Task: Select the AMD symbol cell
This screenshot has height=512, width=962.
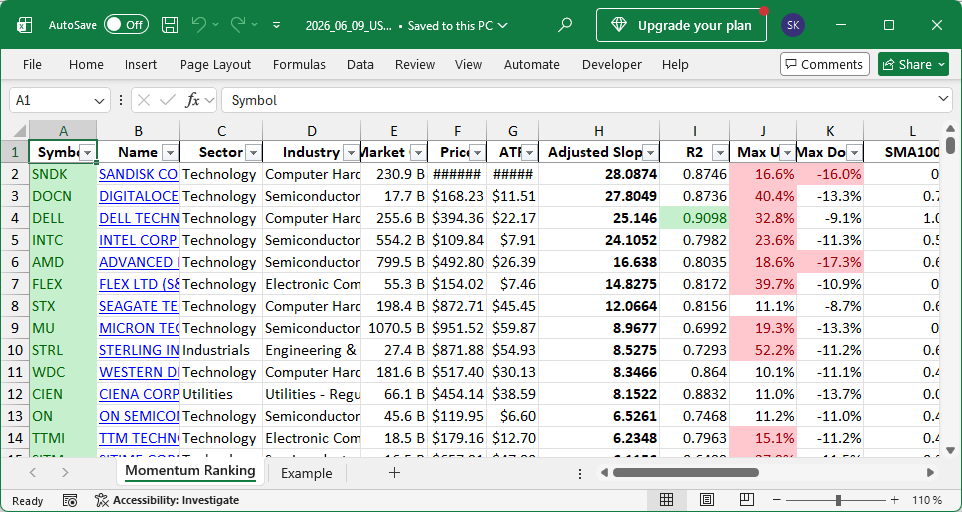Action: [63, 262]
